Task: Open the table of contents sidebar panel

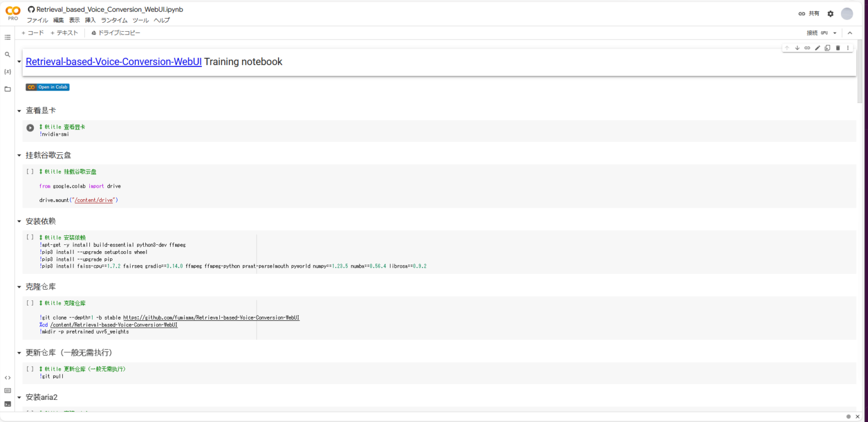Action: (7, 37)
